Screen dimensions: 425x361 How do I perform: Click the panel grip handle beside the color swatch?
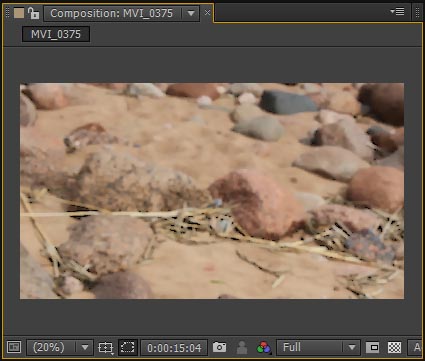pyautogui.click(x=7, y=13)
